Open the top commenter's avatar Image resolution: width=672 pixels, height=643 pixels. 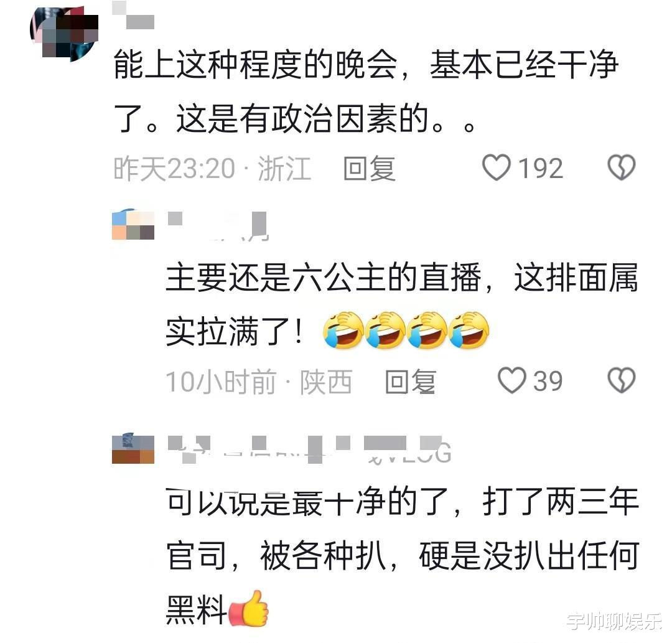[64, 34]
